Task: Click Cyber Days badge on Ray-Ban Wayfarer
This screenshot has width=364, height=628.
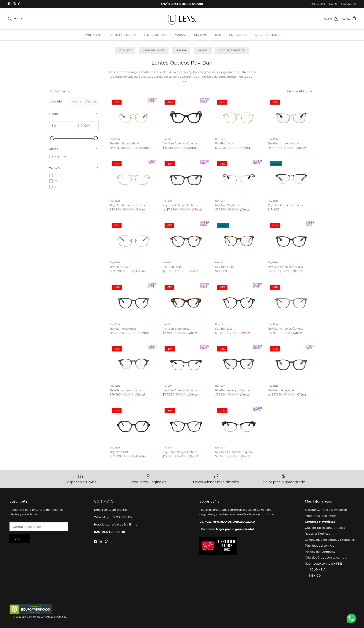Action: pos(257,162)
